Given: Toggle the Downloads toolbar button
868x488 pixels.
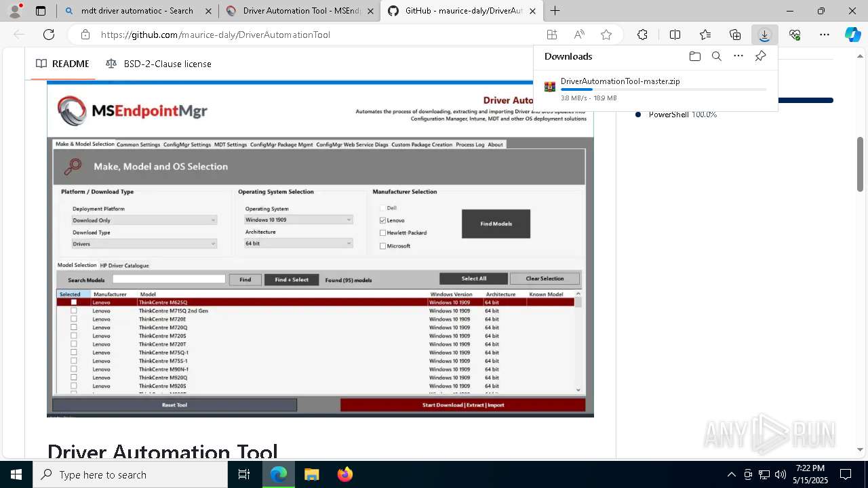Looking at the screenshot, I should tap(764, 35).
